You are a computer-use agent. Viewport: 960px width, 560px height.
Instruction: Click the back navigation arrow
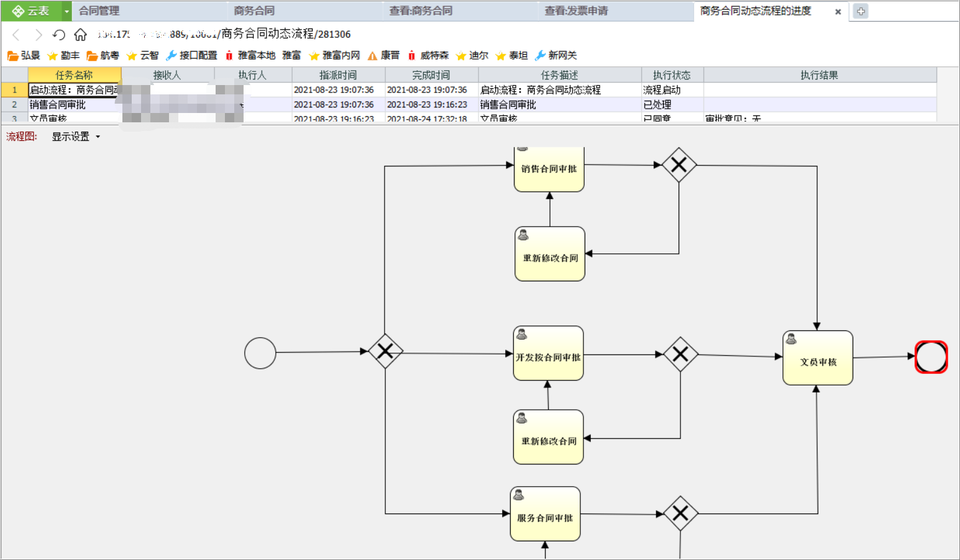pyautogui.click(x=16, y=35)
